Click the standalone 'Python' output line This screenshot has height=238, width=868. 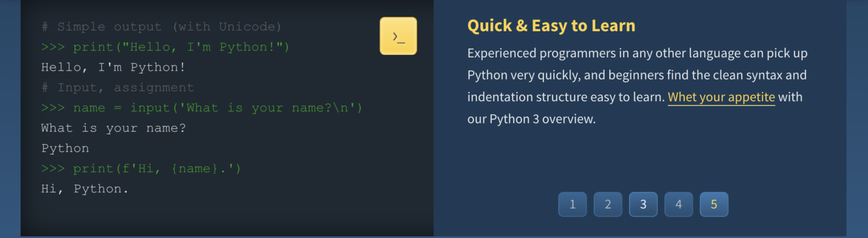pyautogui.click(x=65, y=148)
